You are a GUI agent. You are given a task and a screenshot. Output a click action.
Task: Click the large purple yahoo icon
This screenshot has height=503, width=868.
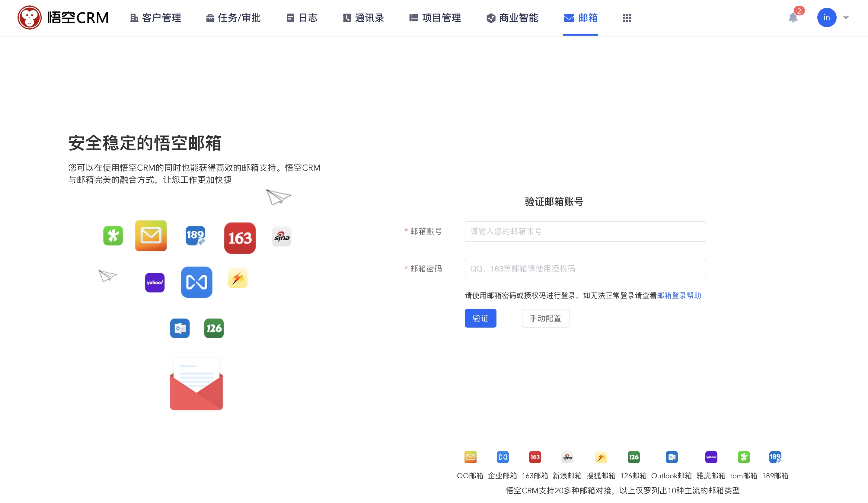coord(155,283)
